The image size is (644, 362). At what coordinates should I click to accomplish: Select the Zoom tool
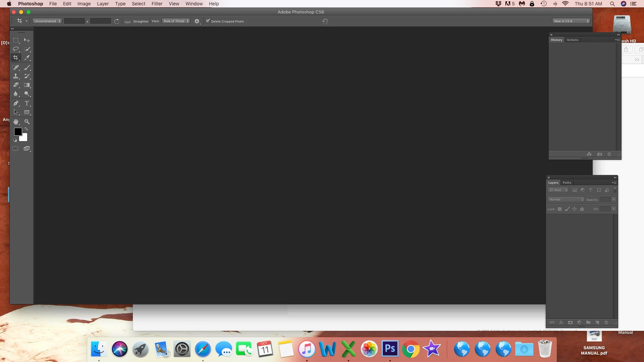click(27, 122)
